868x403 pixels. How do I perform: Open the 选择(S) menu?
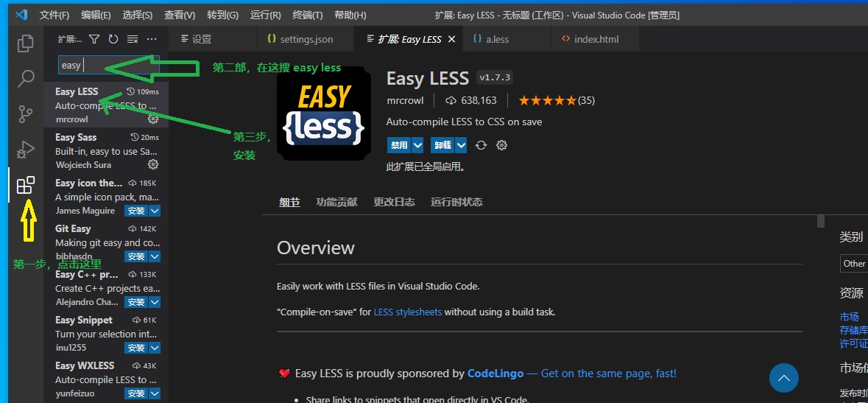coord(137,15)
